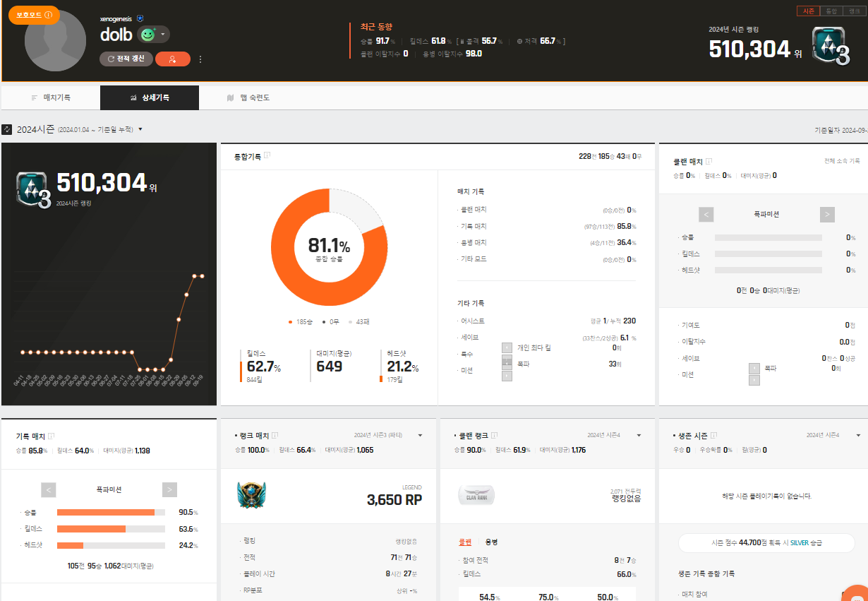Expand the 2024시즌 period dropdown

point(140,129)
